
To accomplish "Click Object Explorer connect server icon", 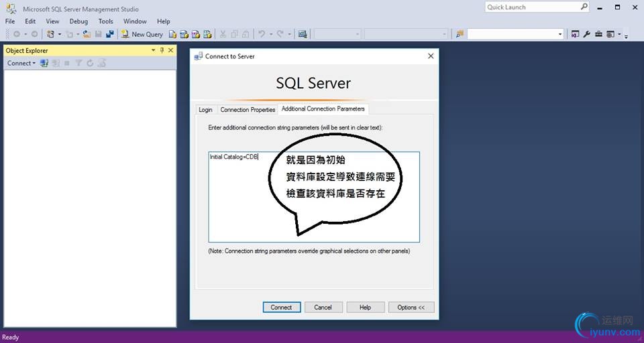I will [44, 63].
